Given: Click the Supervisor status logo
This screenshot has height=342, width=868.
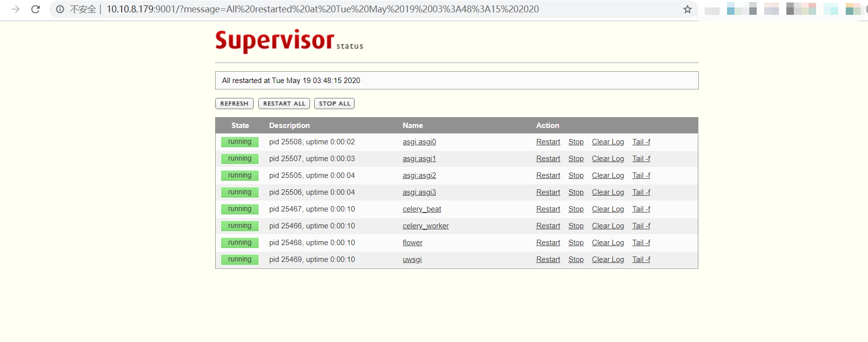Looking at the screenshot, I should [289, 41].
